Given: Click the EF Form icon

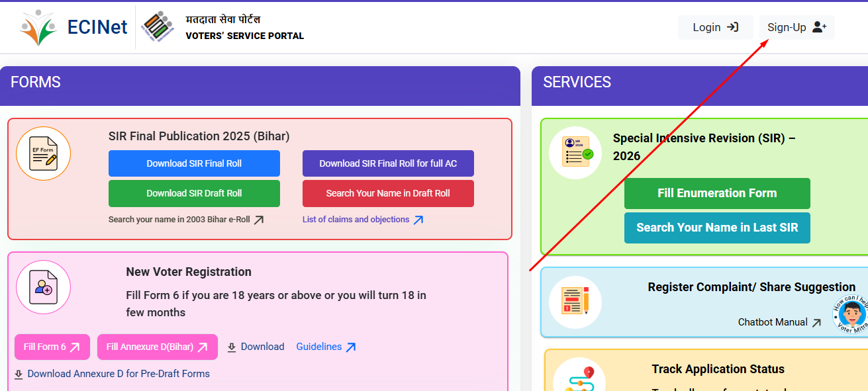Looking at the screenshot, I should (x=43, y=153).
